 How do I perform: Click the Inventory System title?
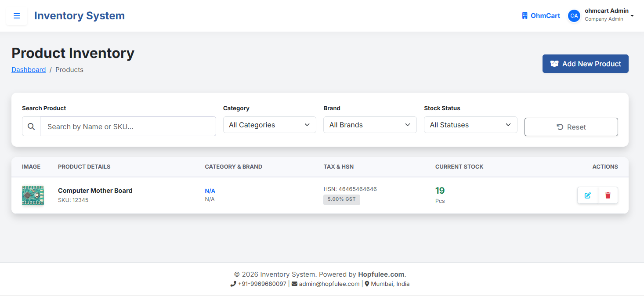click(80, 16)
